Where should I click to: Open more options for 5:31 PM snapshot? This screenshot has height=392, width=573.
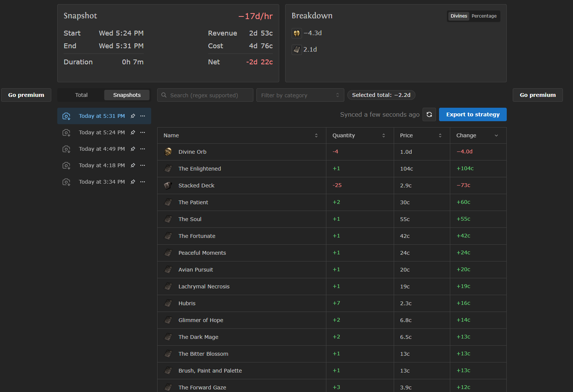coord(143,116)
